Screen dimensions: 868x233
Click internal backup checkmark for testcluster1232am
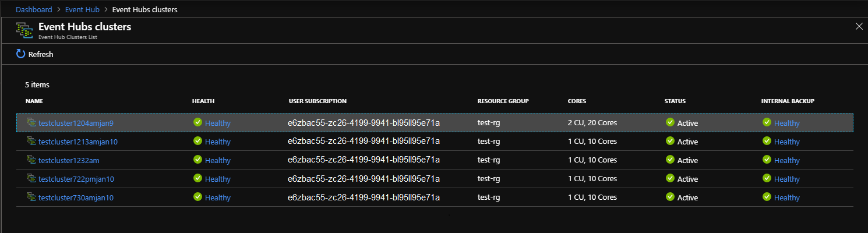click(767, 160)
